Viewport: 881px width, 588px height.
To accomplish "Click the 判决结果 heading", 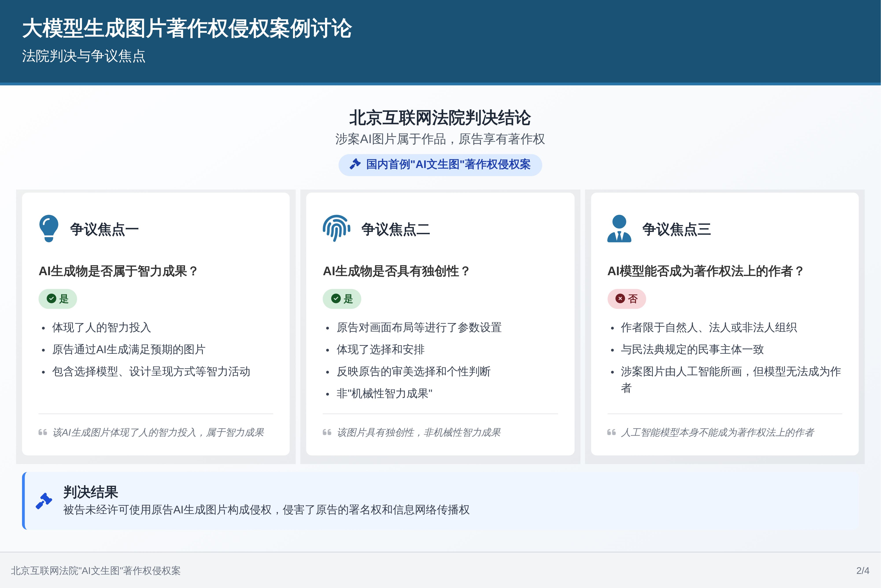I will click(x=90, y=492).
